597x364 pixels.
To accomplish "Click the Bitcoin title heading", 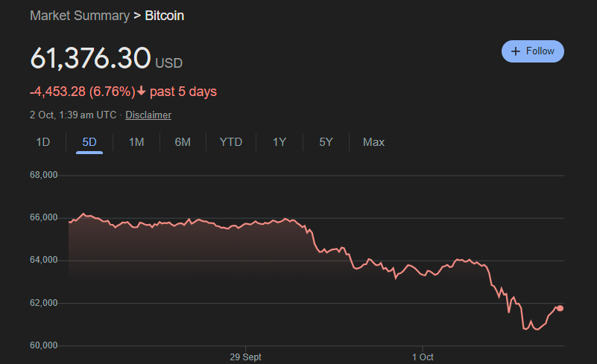I will (164, 15).
